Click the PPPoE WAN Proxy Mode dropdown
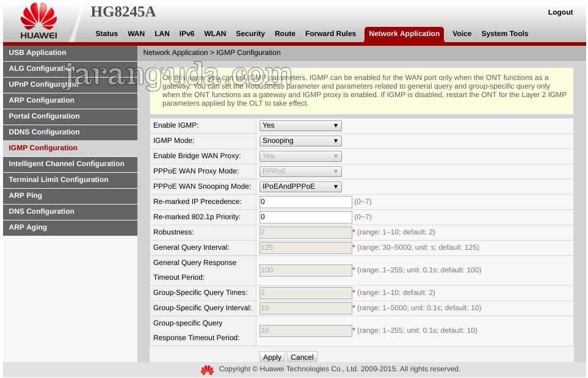Image resolution: width=588 pixels, height=378 pixels. [300, 172]
